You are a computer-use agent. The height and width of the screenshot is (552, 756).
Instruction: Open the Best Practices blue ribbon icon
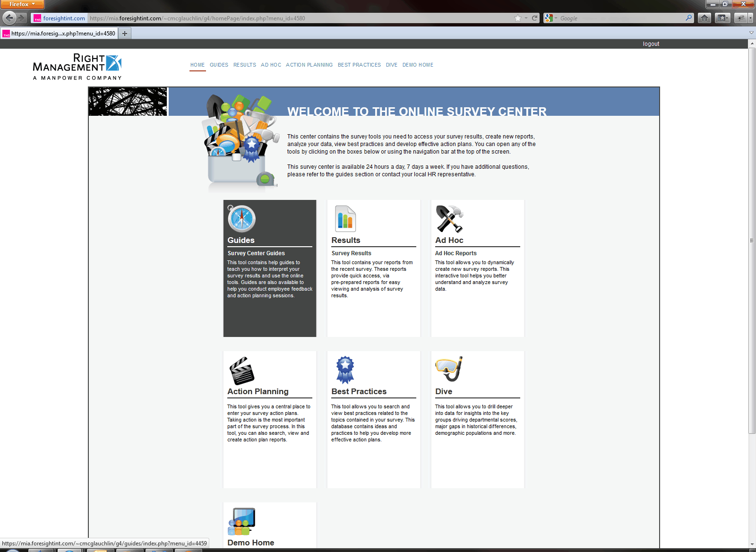click(345, 370)
